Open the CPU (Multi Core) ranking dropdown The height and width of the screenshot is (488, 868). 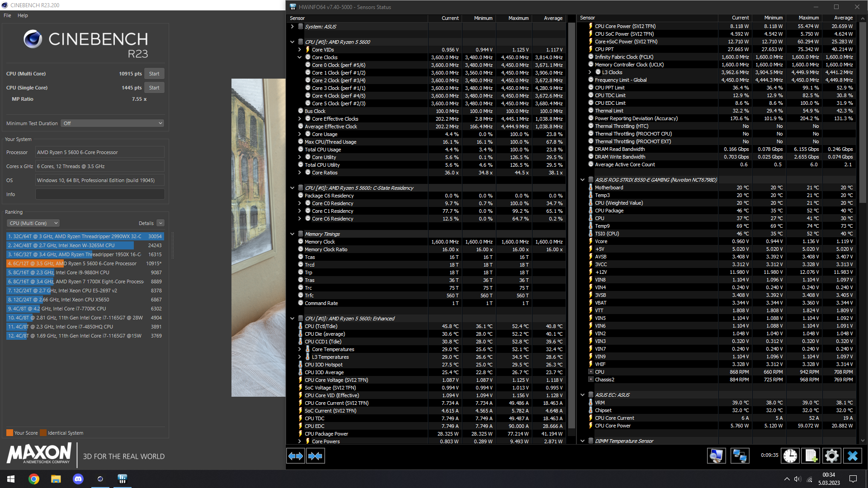33,223
